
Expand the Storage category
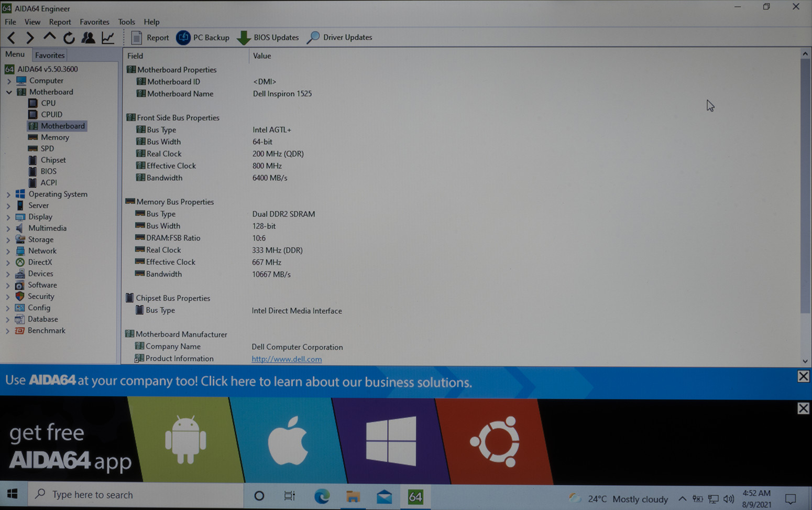(7, 240)
